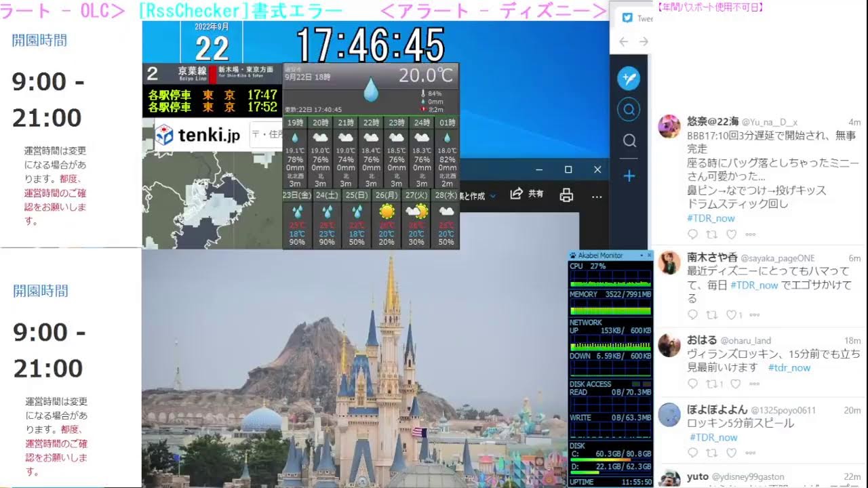Click #TDR_now hashtag in 南木さや香's tweet
Viewport: 868px width, 488px height.
(754, 285)
